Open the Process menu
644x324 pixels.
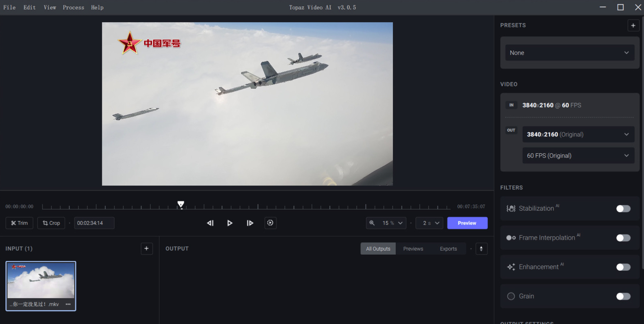pos(73,8)
